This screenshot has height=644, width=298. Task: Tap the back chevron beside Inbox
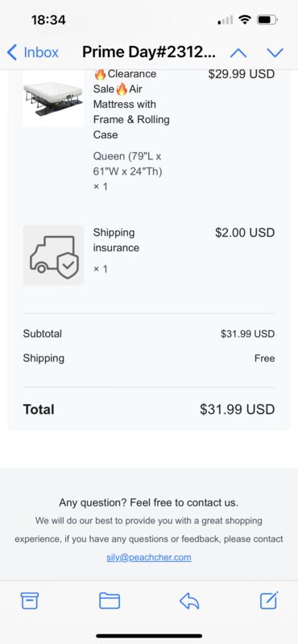click(12, 52)
